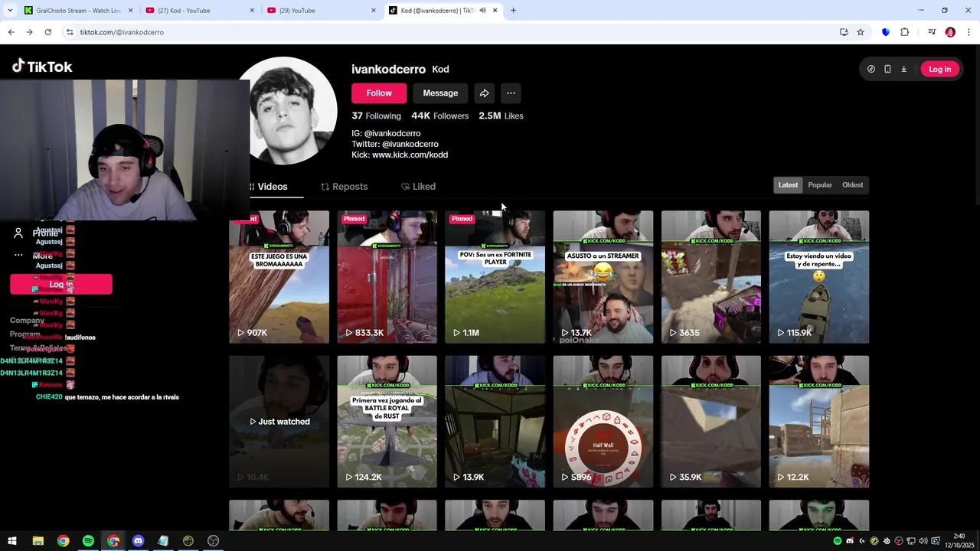Open the Half Wall video with 5896 views
Screen dimensions: 980x551
tap(603, 422)
